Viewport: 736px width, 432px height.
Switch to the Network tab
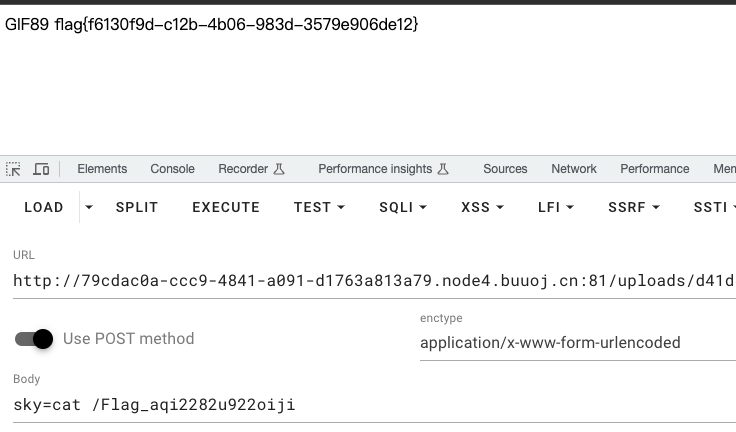(574, 169)
